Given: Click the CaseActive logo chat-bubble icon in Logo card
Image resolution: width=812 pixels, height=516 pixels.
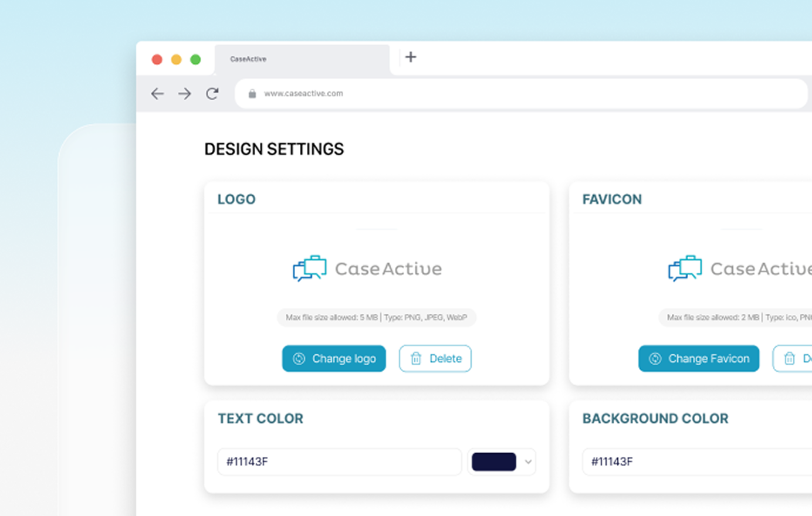Looking at the screenshot, I should (x=309, y=269).
